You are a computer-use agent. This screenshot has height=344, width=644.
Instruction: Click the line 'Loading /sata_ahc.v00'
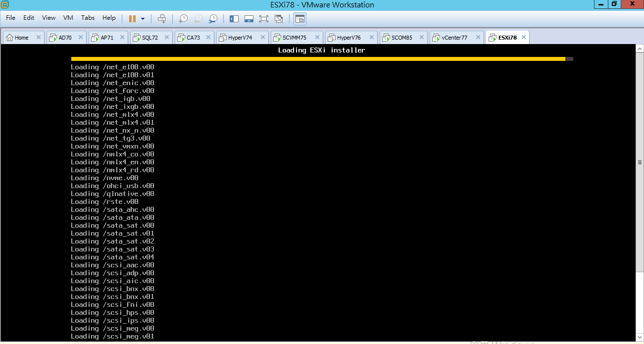pyautogui.click(x=112, y=209)
